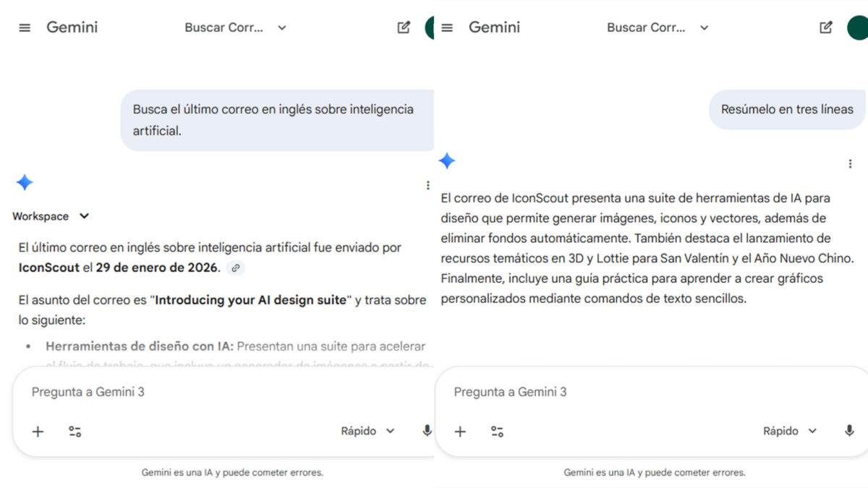
Task: Open the new chat compose icon
Action: 404,27
